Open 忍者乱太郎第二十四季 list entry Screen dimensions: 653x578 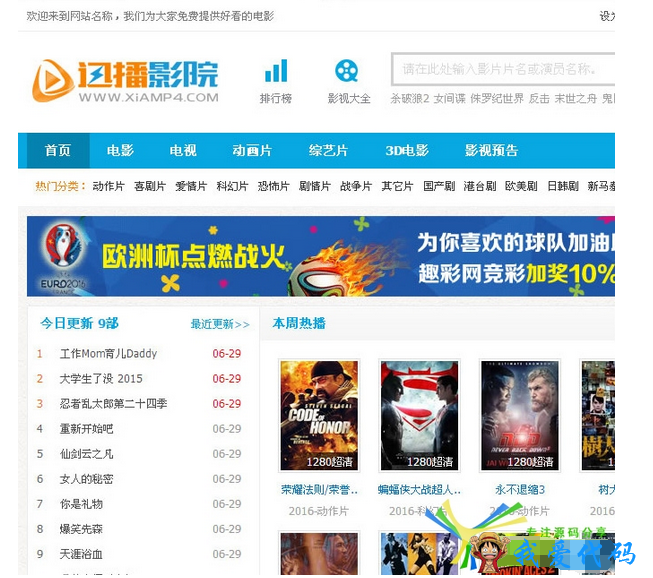[113, 404]
